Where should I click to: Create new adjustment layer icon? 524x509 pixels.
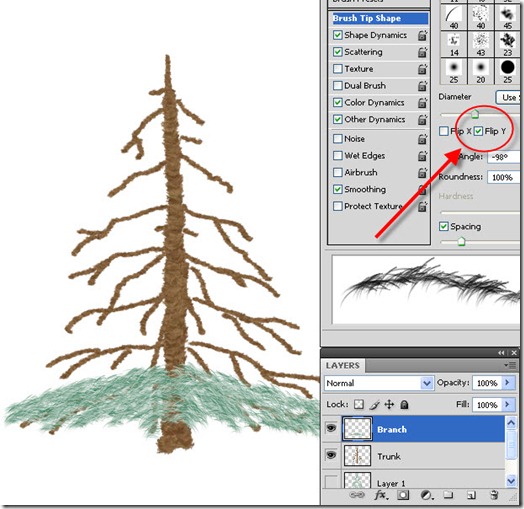[426, 495]
